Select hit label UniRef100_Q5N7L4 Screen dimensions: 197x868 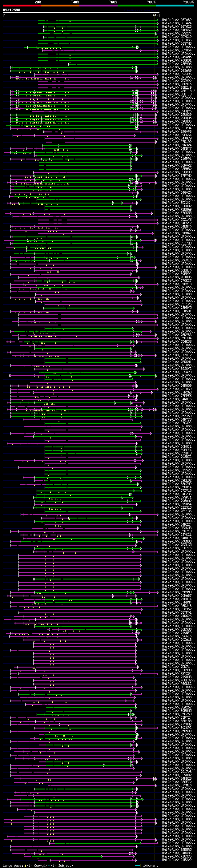(177, 667)
